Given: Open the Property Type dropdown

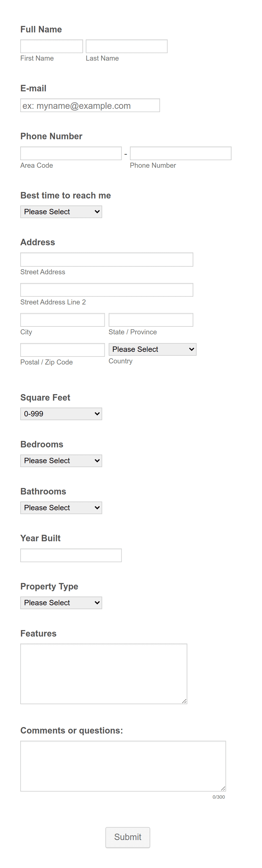Looking at the screenshot, I should 61,603.
